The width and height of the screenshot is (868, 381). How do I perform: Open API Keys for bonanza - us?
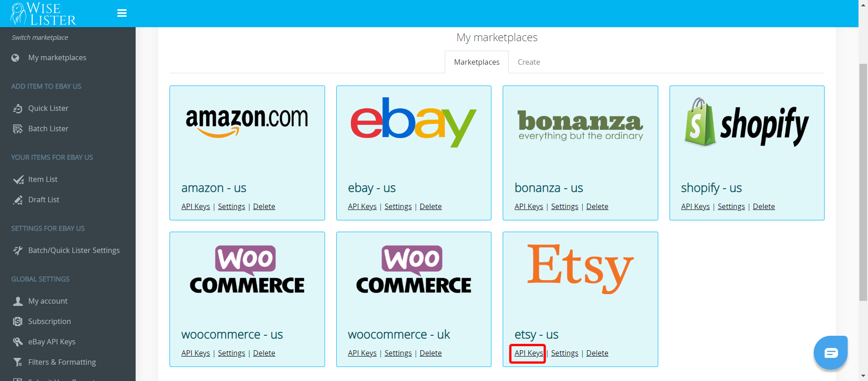point(529,206)
